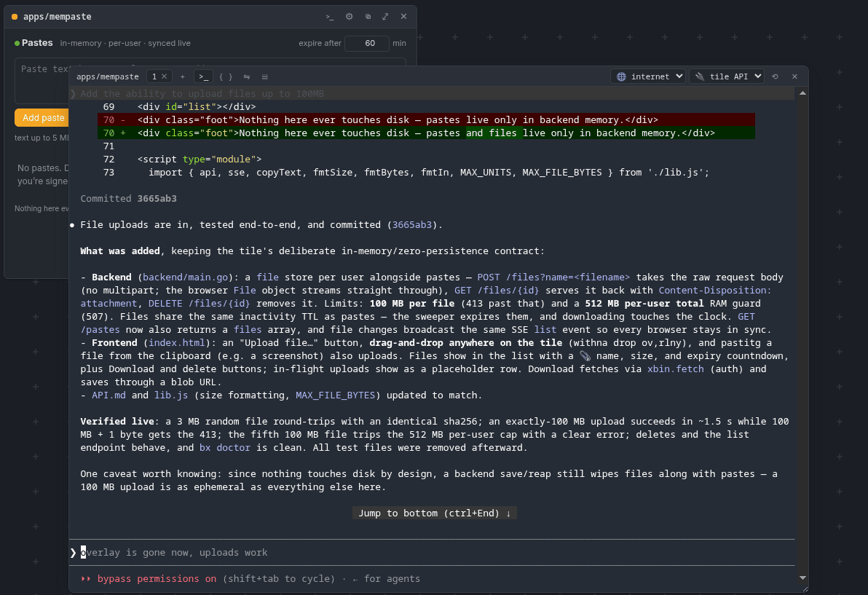This screenshot has height=595, width=868.
Task: Click the Committed 3665ab3 text
Action: [x=128, y=198]
